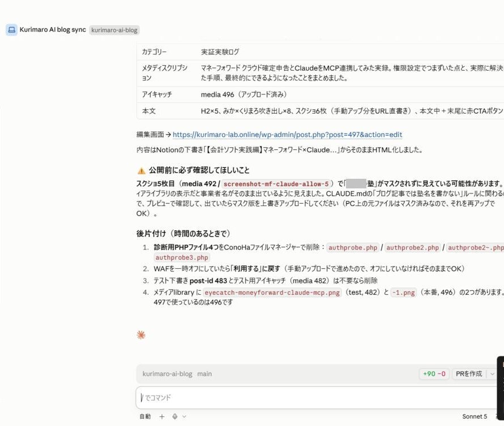The width and height of the screenshot is (504, 426).
Task: Click the kurimaro-ai-blog tag in the header
Action: 114,30
